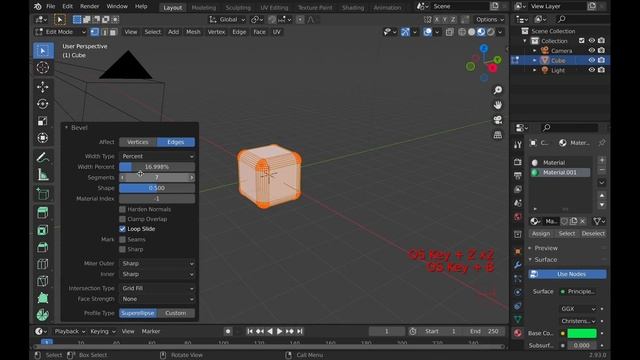
Task: Select the Select Box tool
Action: click(43, 51)
